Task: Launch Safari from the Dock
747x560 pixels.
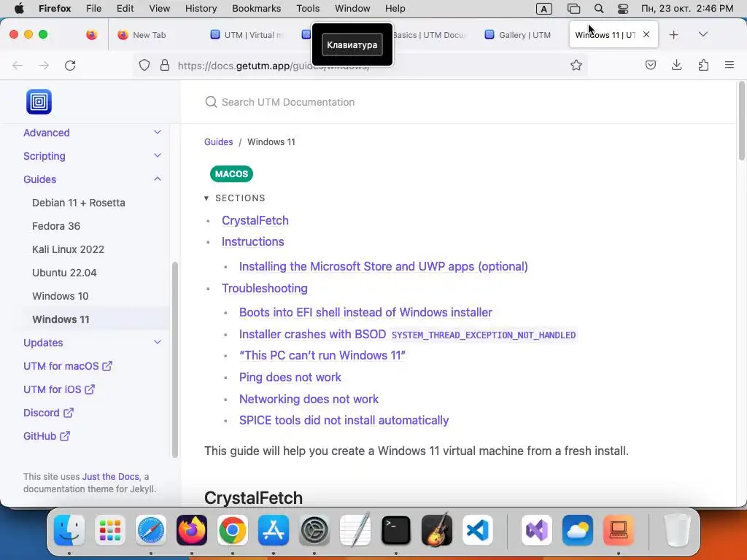Action: click(x=151, y=530)
